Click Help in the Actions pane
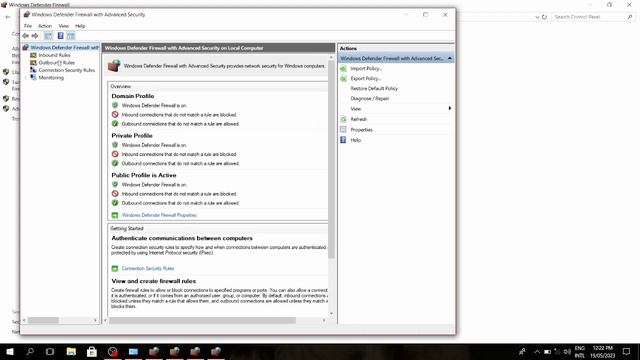The image size is (640, 360). [356, 140]
